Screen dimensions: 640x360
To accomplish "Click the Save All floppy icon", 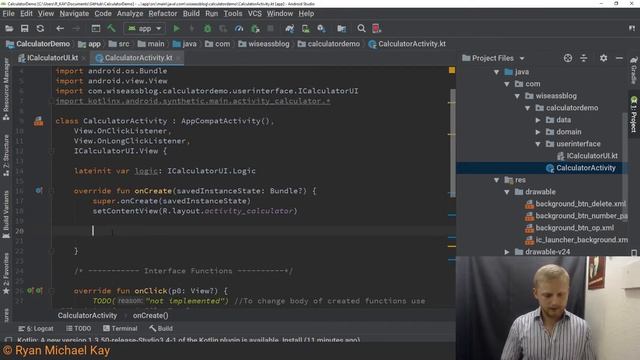I will [x=24, y=29].
